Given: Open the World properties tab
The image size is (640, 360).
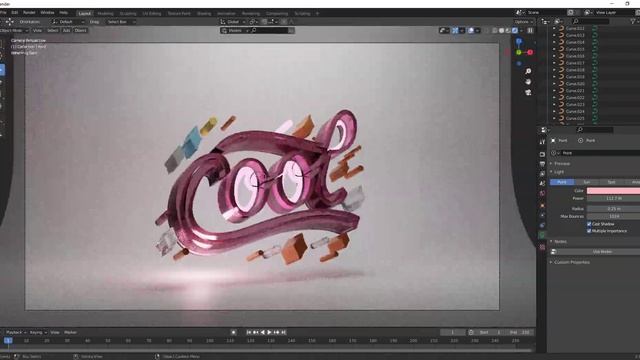Looking at the screenshot, I should [x=542, y=193].
